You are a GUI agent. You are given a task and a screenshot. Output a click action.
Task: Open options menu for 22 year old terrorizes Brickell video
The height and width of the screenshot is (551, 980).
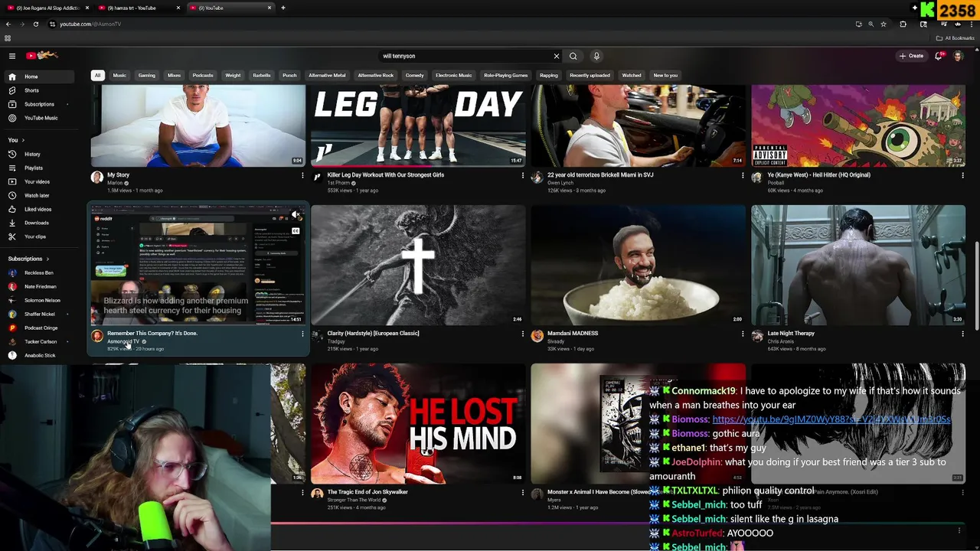743,175
